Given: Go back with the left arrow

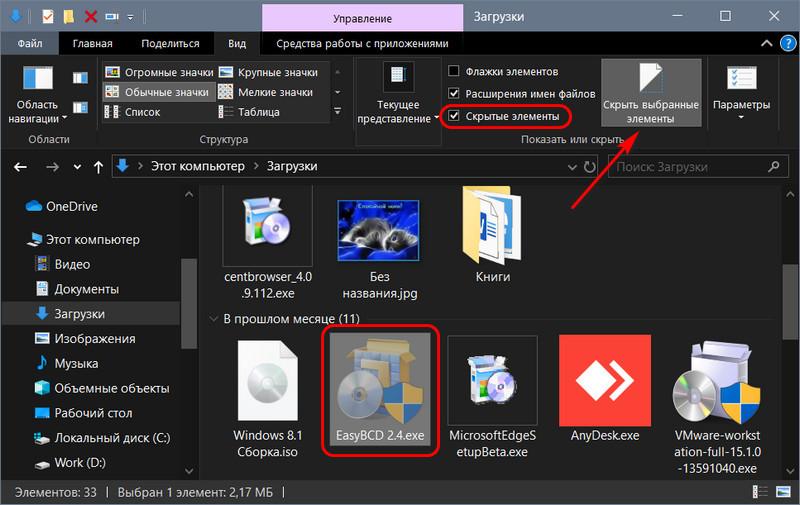Looking at the screenshot, I should click(20, 167).
